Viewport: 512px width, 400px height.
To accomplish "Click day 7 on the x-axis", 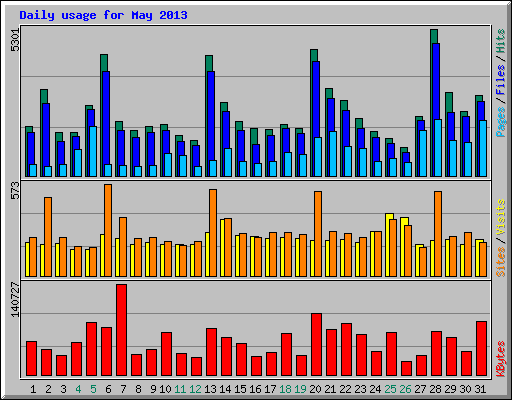I will 123,389.
